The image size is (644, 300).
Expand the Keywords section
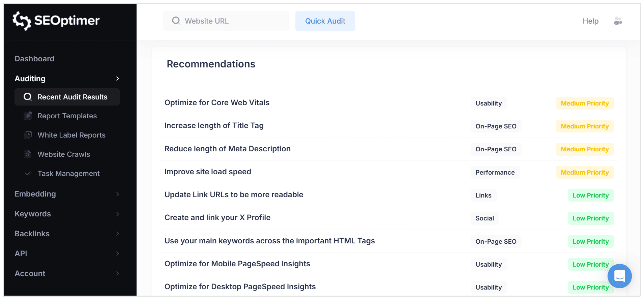pyautogui.click(x=117, y=214)
